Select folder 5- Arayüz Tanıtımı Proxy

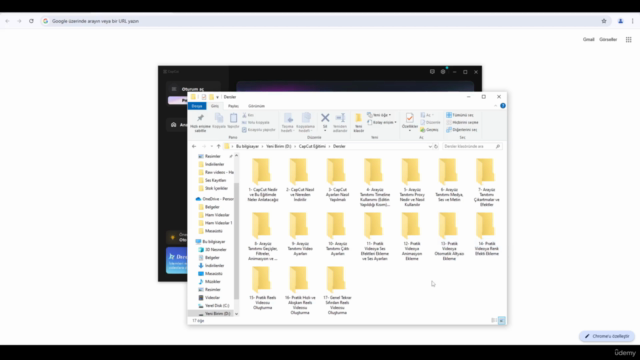pos(412,182)
